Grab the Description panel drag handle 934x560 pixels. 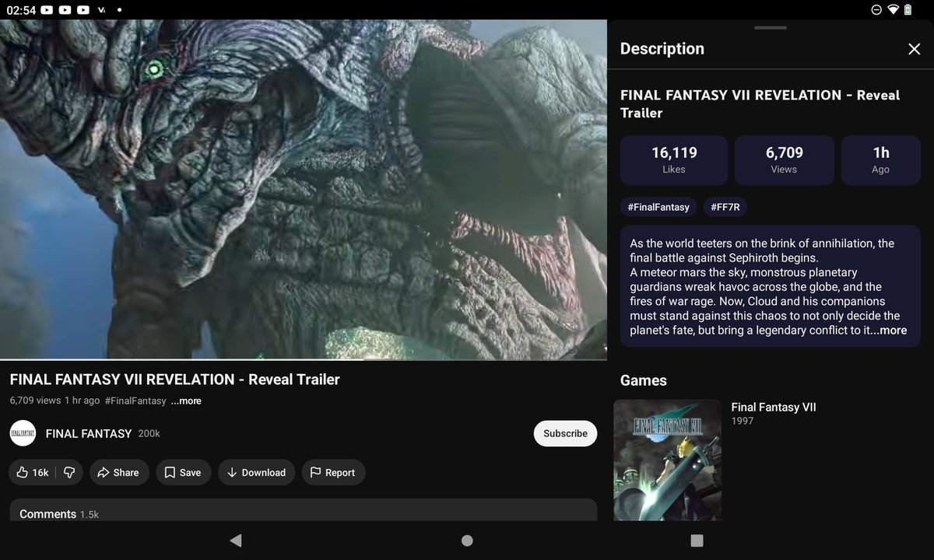tap(771, 28)
